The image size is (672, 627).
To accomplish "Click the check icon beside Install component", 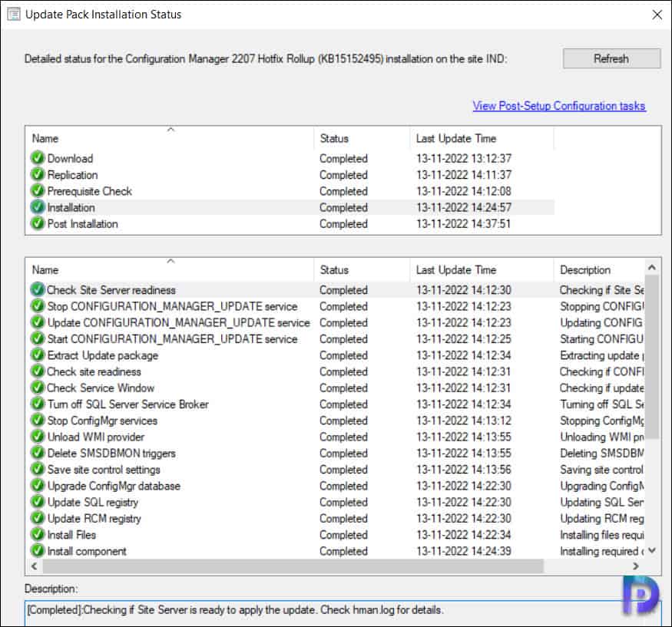I will (38, 550).
